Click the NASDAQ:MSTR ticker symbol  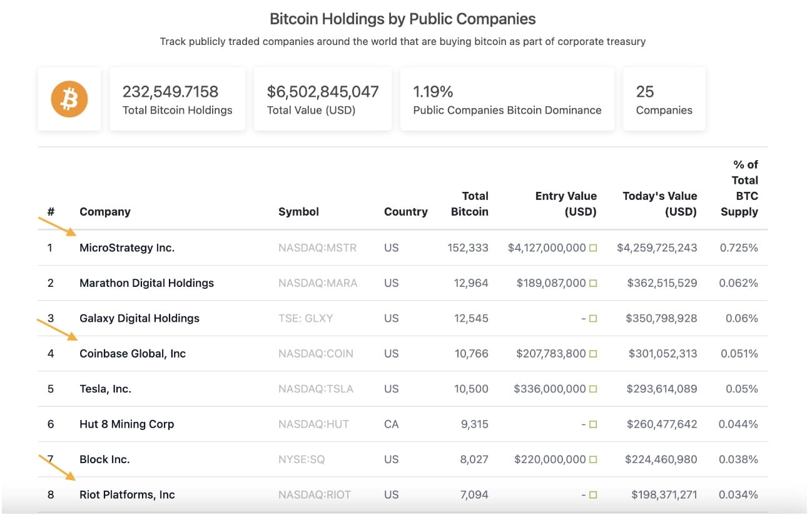317,247
